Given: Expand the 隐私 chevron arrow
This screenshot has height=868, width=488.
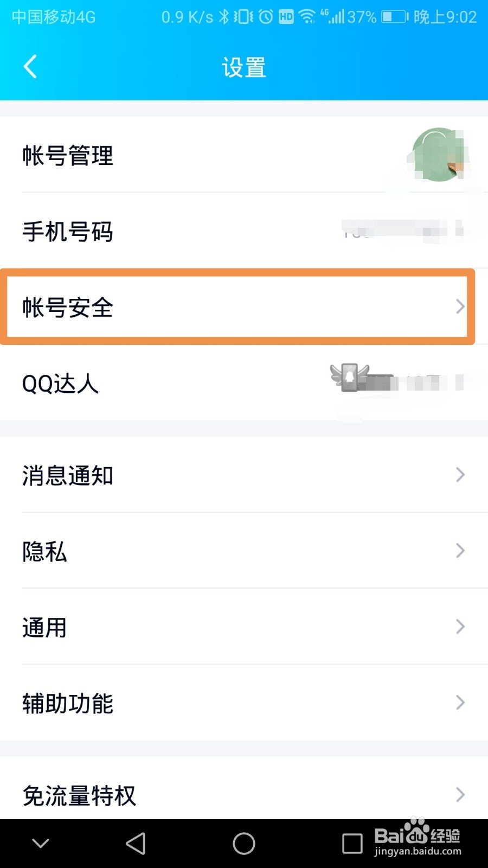Looking at the screenshot, I should coord(460,551).
